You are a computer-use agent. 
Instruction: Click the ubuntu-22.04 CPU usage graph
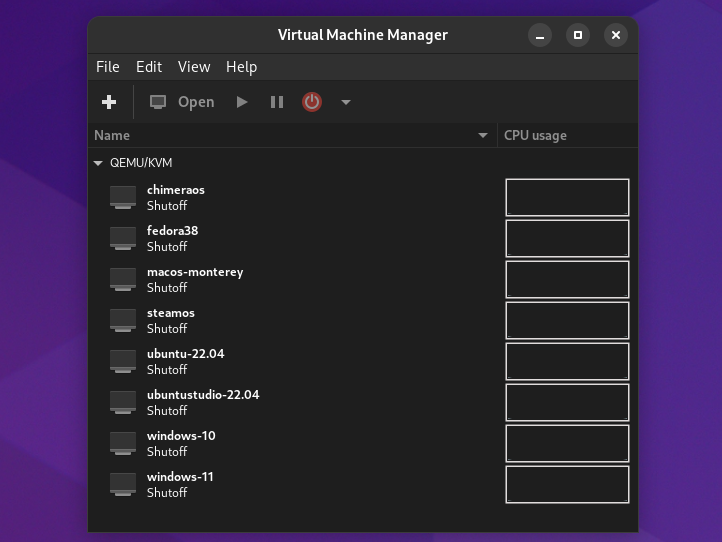point(567,361)
